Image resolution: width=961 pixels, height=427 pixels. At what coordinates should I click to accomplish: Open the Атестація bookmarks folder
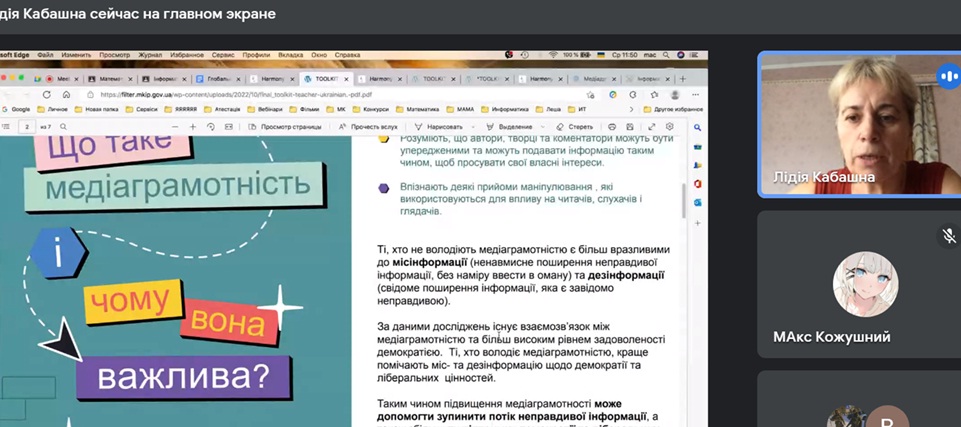pyautogui.click(x=222, y=109)
